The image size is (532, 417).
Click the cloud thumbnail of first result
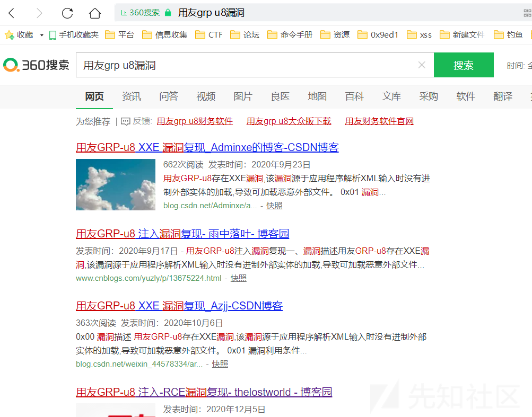pos(115,185)
